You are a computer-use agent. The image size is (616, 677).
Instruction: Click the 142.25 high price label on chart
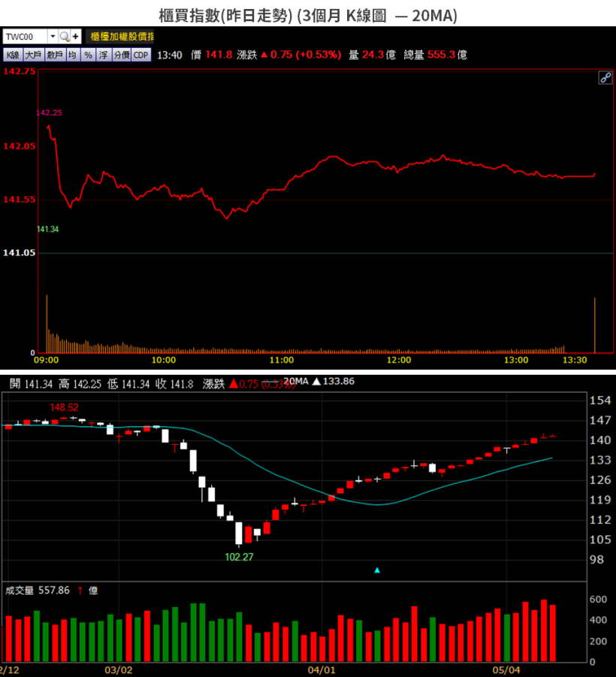(x=49, y=113)
